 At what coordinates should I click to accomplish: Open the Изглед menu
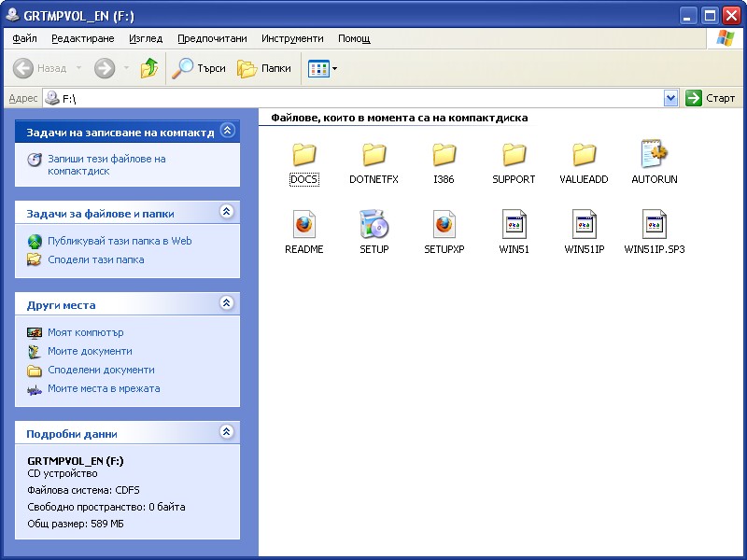pos(146,38)
